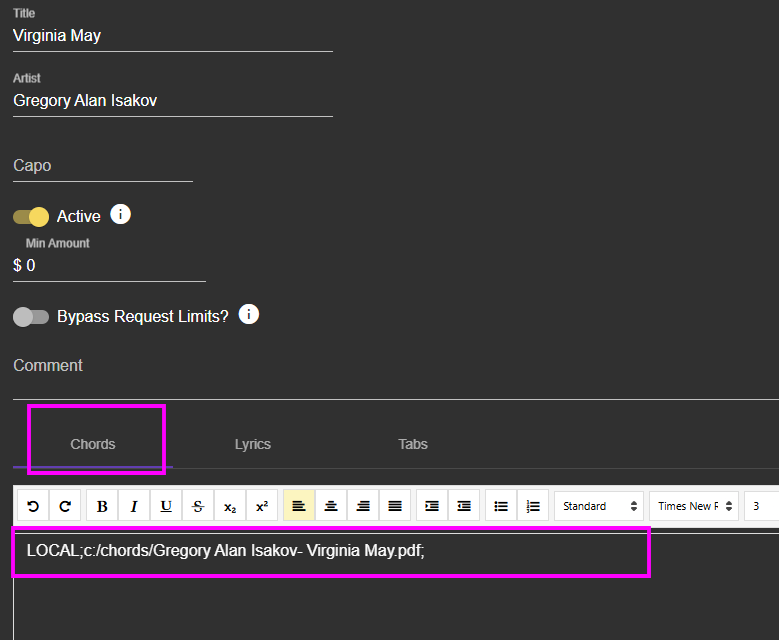Image resolution: width=779 pixels, height=640 pixels.
Task: Toggle bold formatting
Action: coord(102,506)
